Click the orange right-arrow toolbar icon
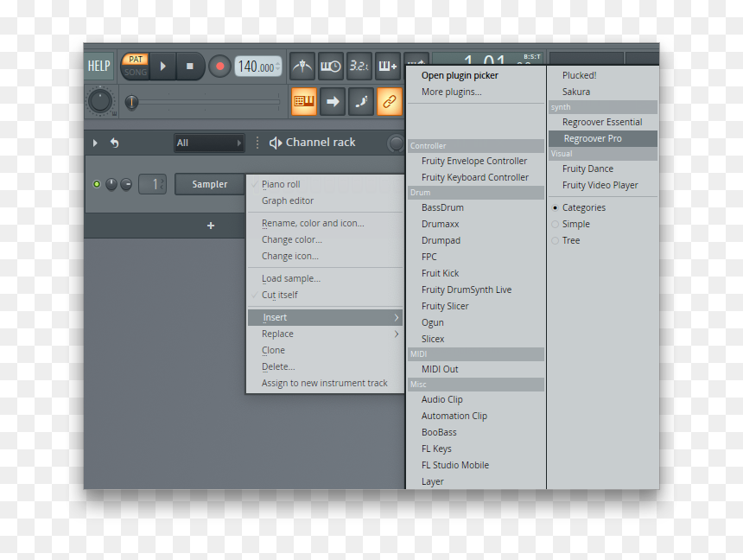Image resolution: width=743 pixels, height=560 pixels. pos(333,101)
